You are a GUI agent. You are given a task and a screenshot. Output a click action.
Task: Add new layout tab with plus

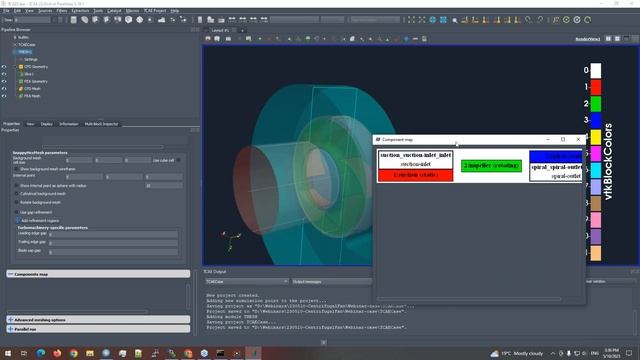click(242, 30)
